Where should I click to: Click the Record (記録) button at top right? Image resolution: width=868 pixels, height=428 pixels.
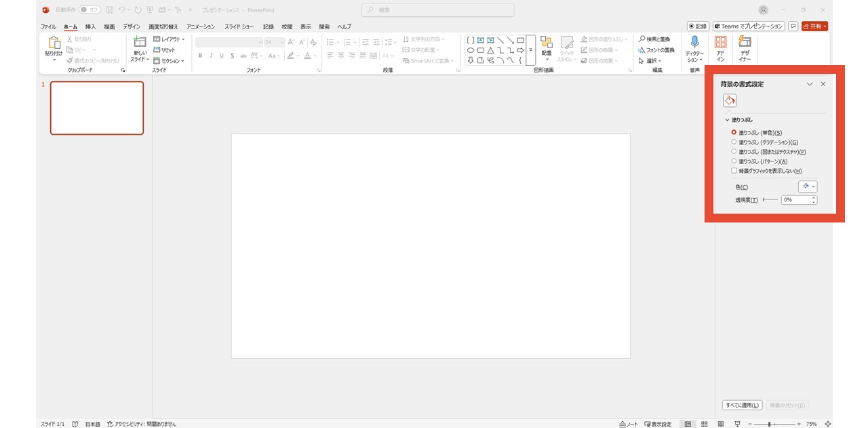point(698,26)
